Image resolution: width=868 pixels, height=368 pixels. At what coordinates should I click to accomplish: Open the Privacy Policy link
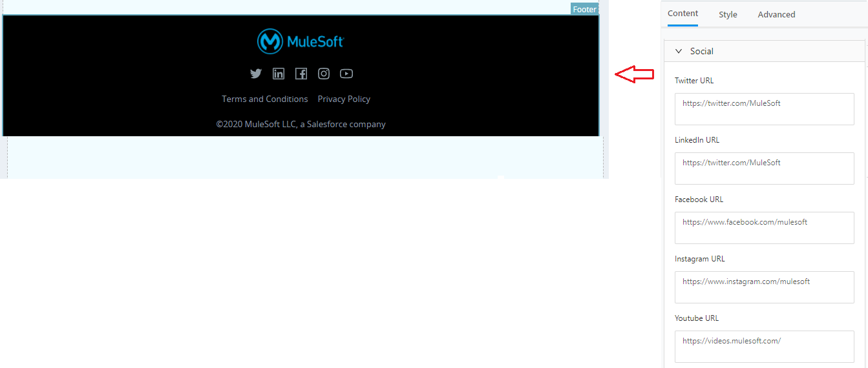344,99
